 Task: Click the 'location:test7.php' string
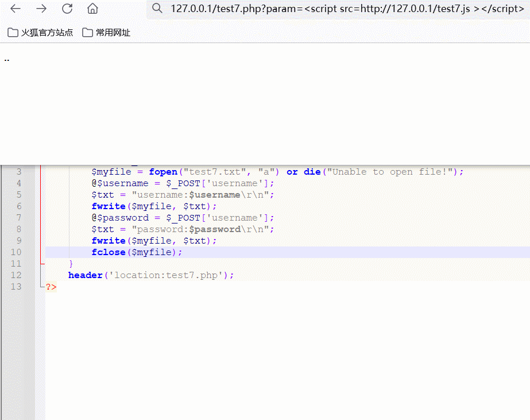[x=167, y=275]
